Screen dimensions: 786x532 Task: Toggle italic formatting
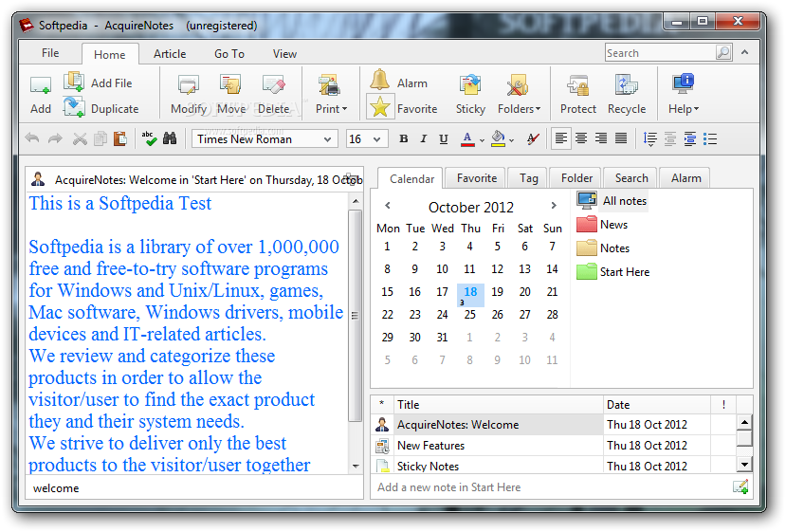(x=424, y=138)
